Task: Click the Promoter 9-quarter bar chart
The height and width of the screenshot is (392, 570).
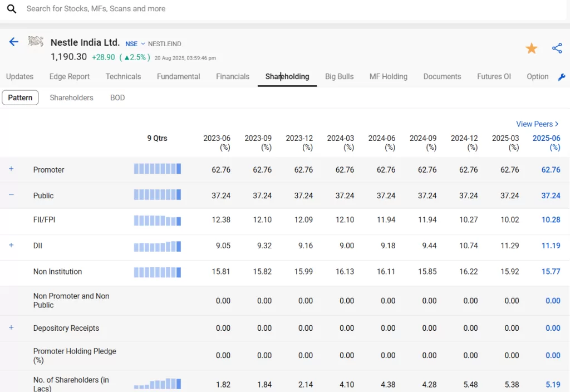Action: (x=158, y=169)
